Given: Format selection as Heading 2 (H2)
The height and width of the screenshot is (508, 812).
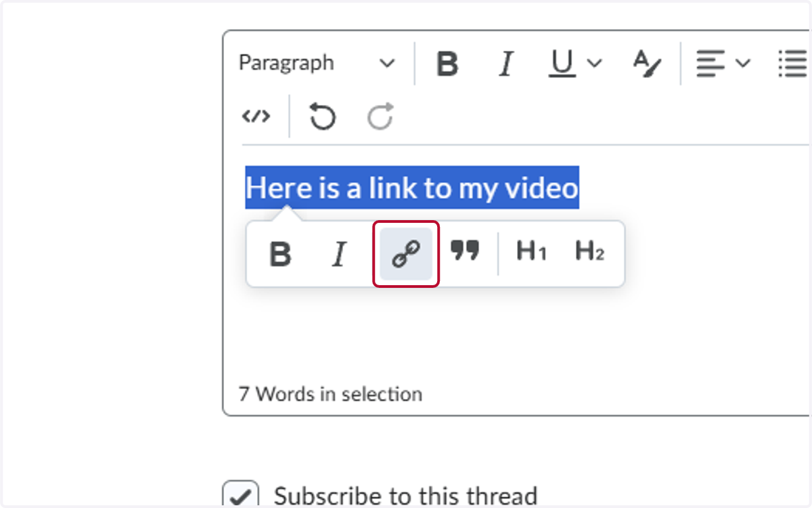Looking at the screenshot, I should point(589,252).
